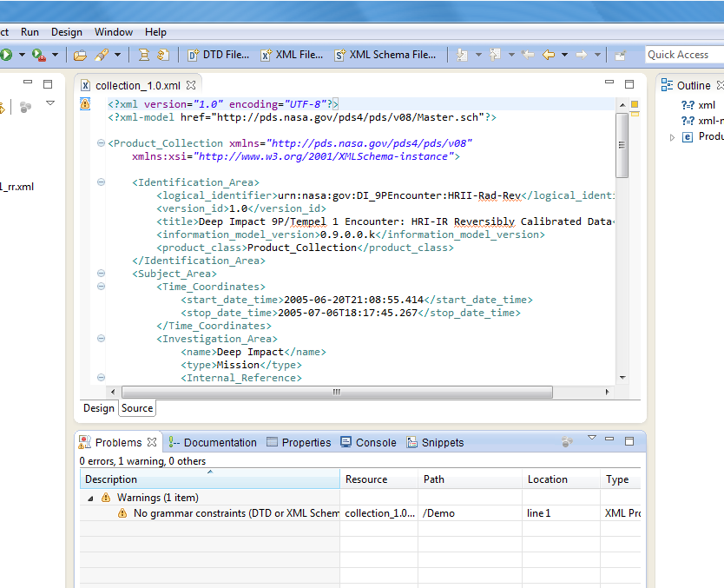
Task: Minimize the editor area
Action: 609,82
